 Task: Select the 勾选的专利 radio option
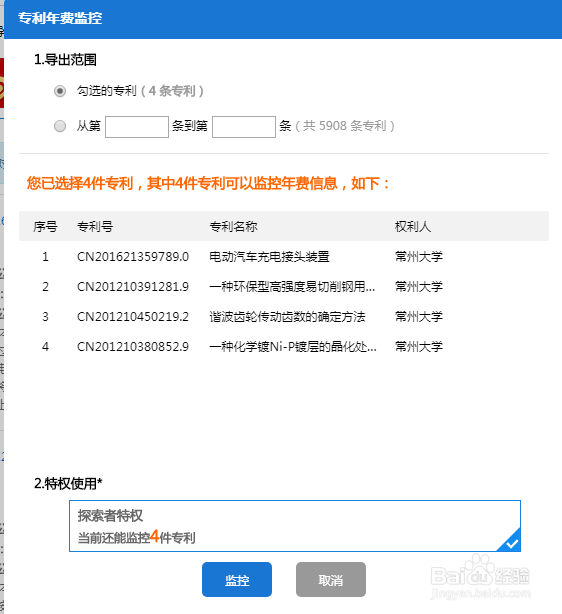coord(60,91)
